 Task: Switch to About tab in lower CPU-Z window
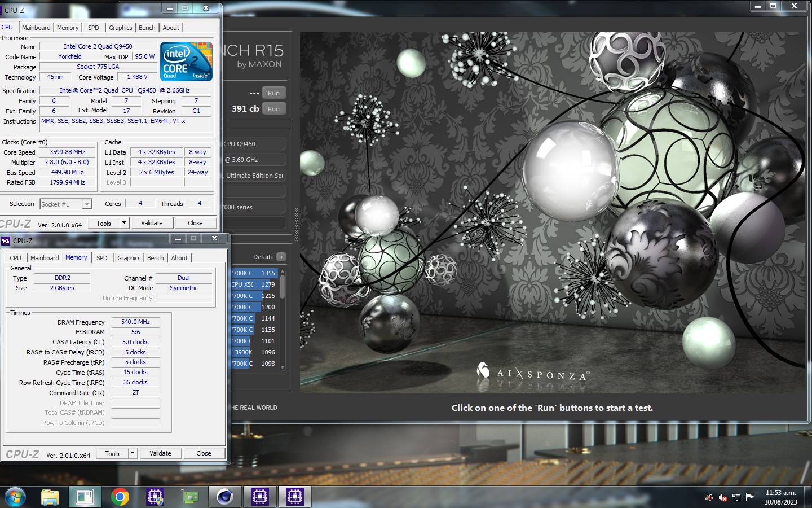pos(179,258)
